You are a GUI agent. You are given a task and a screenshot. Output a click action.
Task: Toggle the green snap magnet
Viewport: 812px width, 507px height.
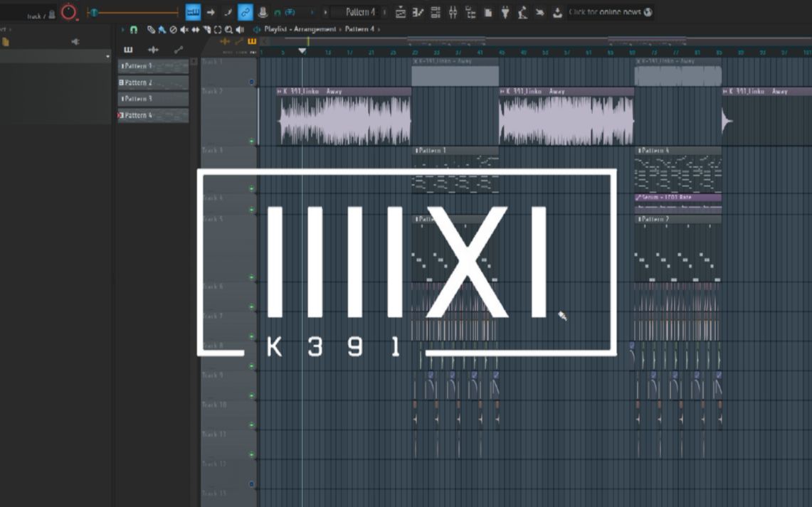coord(134,29)
